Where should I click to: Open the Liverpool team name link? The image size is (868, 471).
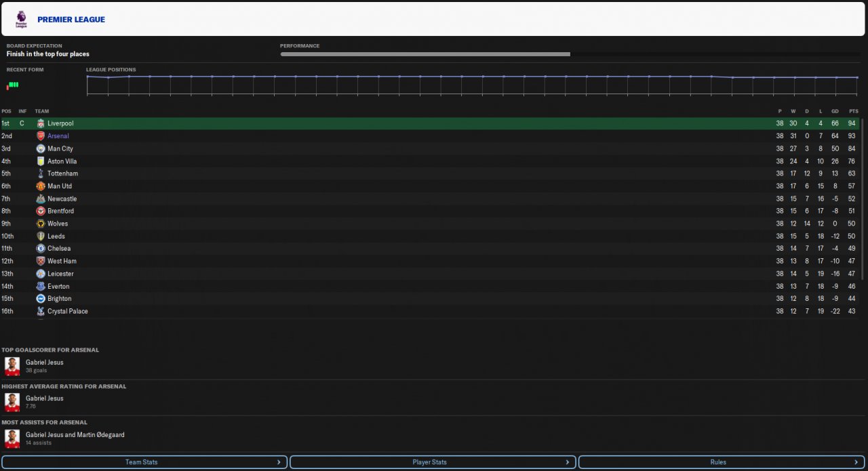60,123
